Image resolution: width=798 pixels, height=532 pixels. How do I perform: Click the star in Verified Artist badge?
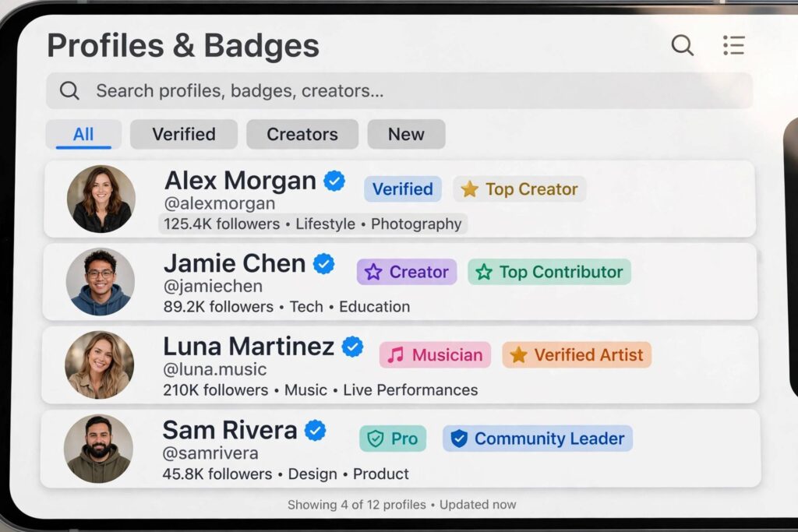[518, 355]
